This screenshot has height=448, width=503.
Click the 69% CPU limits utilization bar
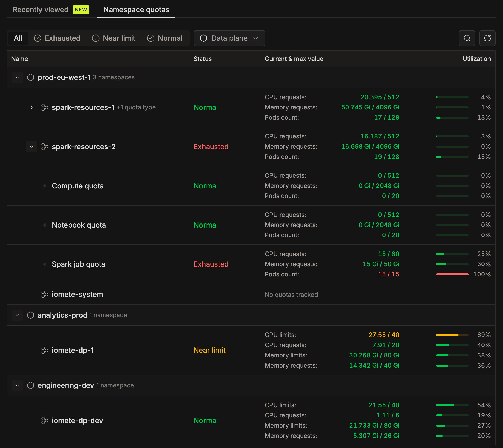(452, 335)
